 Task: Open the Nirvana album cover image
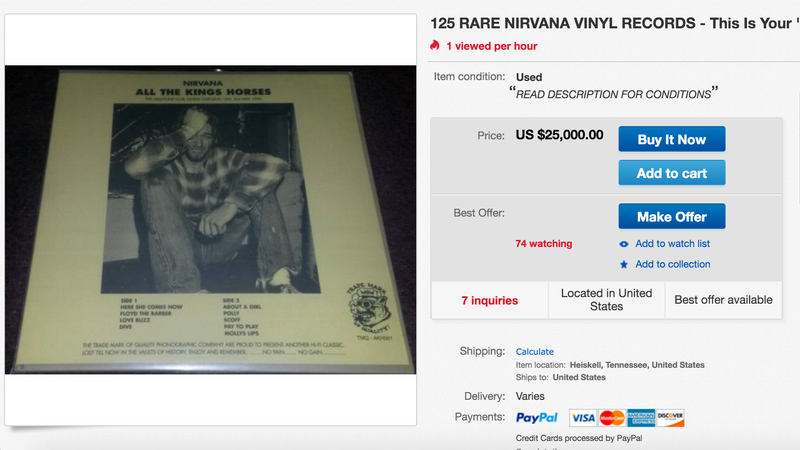211,219
